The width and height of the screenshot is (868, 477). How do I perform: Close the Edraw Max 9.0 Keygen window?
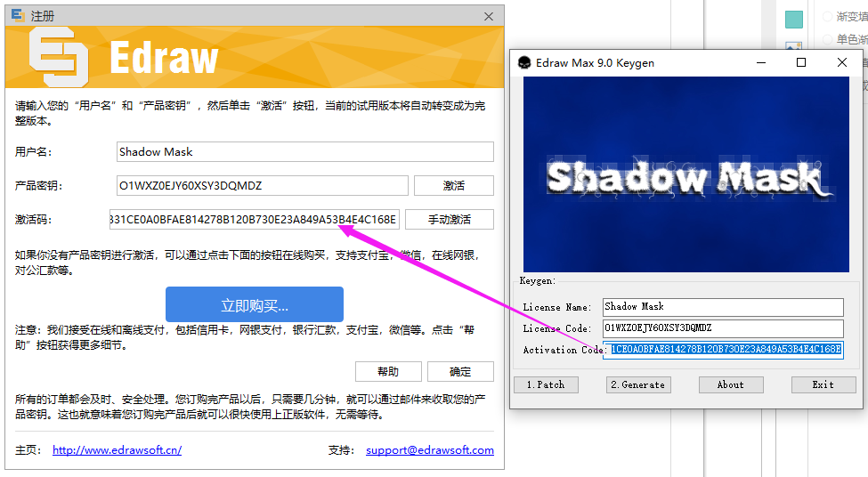(x=842, y=62)
